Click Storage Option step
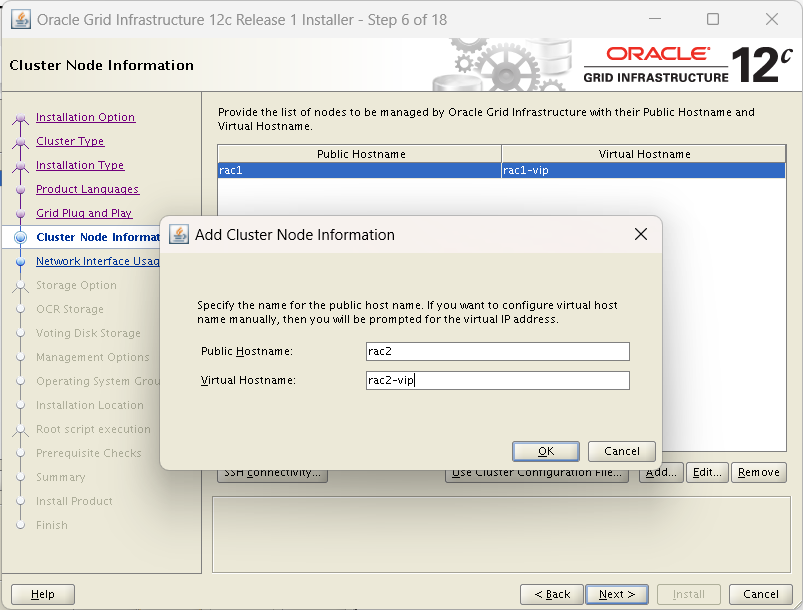 click(76, 285)
